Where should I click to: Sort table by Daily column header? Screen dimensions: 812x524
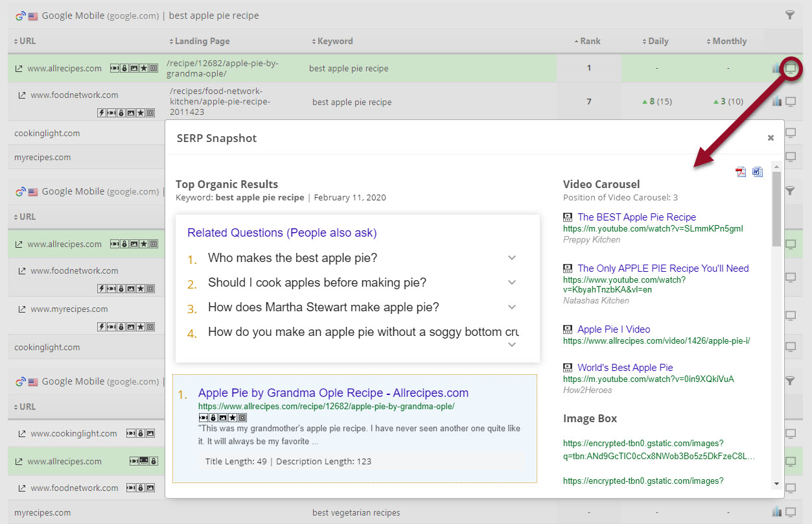657,41
